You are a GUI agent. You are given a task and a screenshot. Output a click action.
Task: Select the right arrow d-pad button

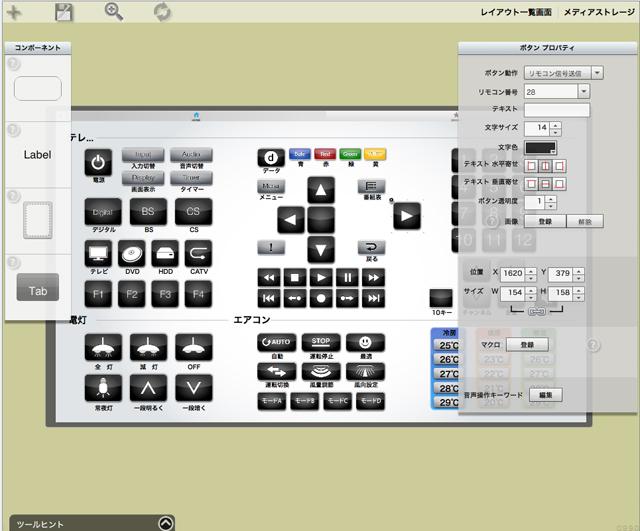tap(407, 216)
